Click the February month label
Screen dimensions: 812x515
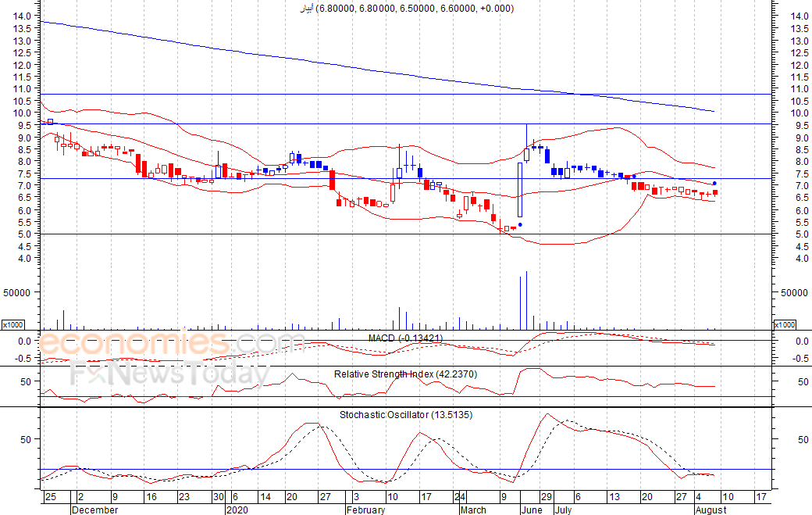coord(365,510)
